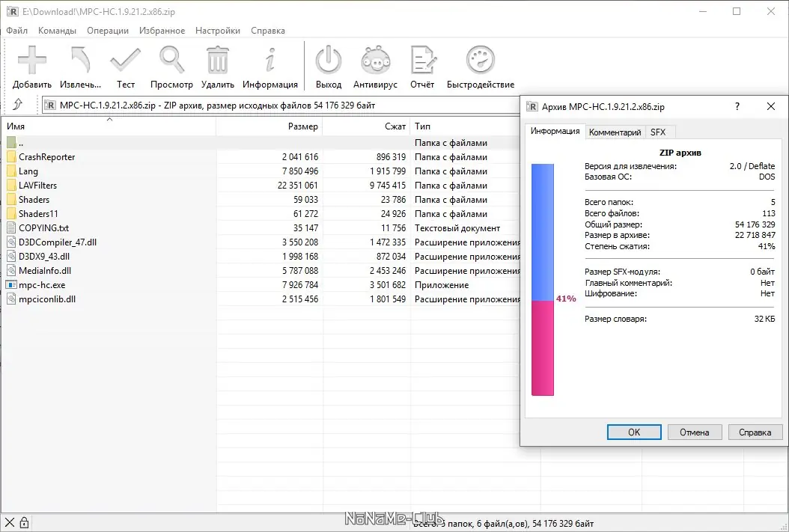Select the Shaders folder row
The width and height of the screenshot is (789, 532).
(x=261, y=200)
